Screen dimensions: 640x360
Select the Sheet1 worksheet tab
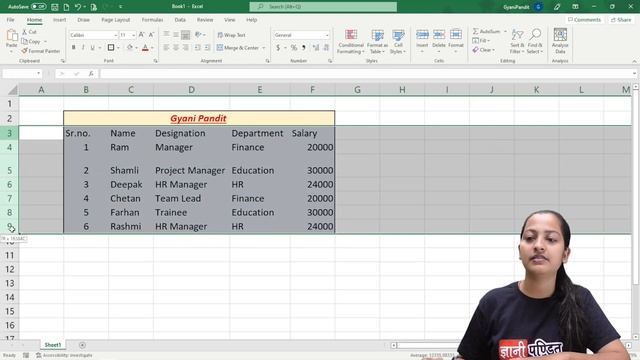click(53, 345)
